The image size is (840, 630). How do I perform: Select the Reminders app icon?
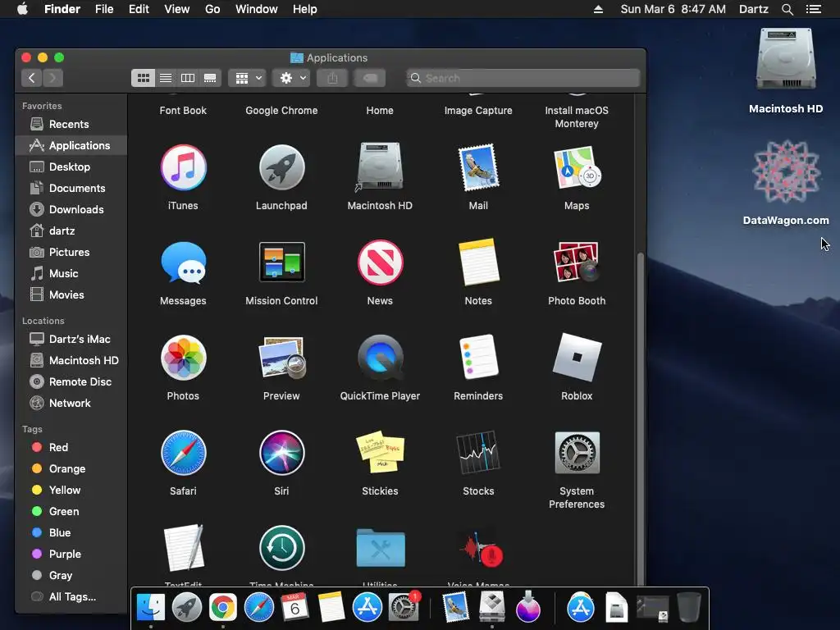point(478,357)
